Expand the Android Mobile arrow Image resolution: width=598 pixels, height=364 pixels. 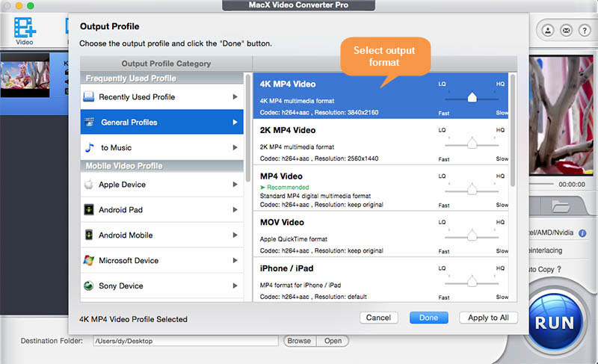pos(235,235)
